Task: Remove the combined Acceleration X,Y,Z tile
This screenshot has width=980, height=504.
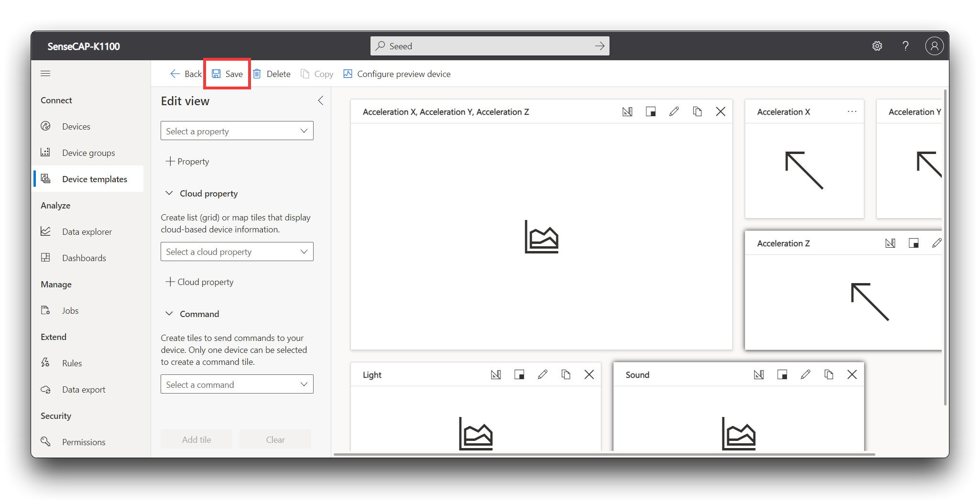Action: pyautogui.click(x=720, y=111)
